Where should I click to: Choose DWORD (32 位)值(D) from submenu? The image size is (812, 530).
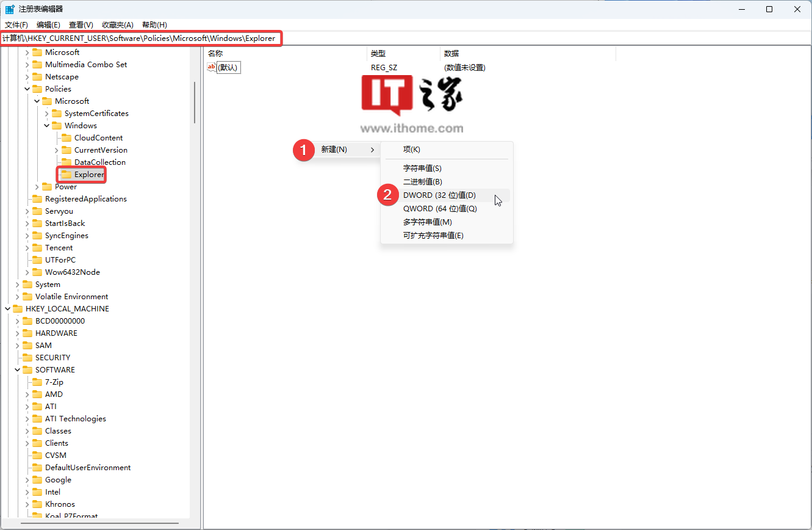click(439, 195)
